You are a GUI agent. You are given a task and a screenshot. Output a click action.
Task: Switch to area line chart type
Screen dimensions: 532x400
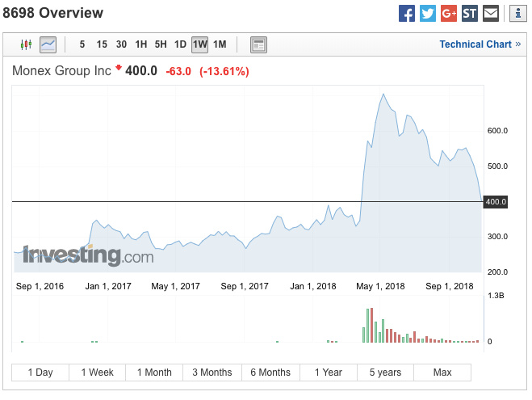click(x=48, y=44)
